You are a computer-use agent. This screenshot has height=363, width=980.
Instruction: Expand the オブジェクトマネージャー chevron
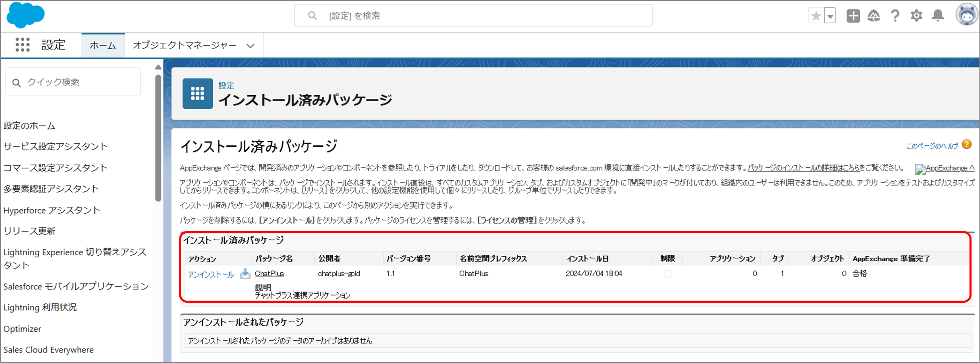[x=250, y=46]
